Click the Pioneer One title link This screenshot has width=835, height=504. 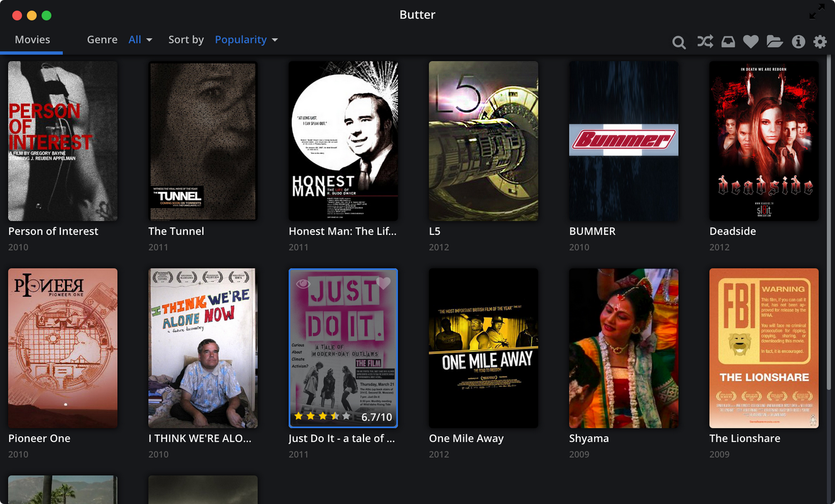[39, 438]
